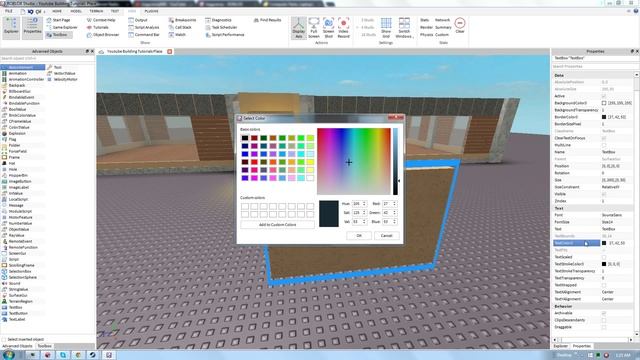
Task: Open Tutorials from the View ribbon
Action: [x=98, y=27]
